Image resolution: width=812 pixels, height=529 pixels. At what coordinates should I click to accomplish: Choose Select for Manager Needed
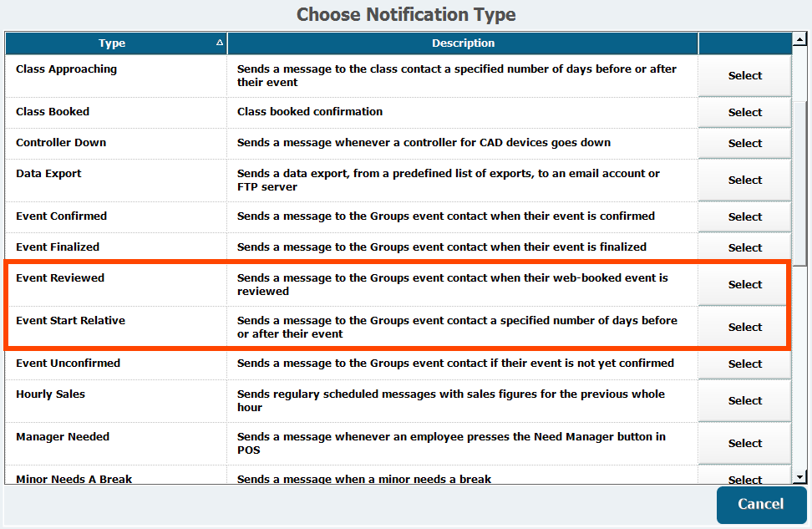click(x=744, y=443)
